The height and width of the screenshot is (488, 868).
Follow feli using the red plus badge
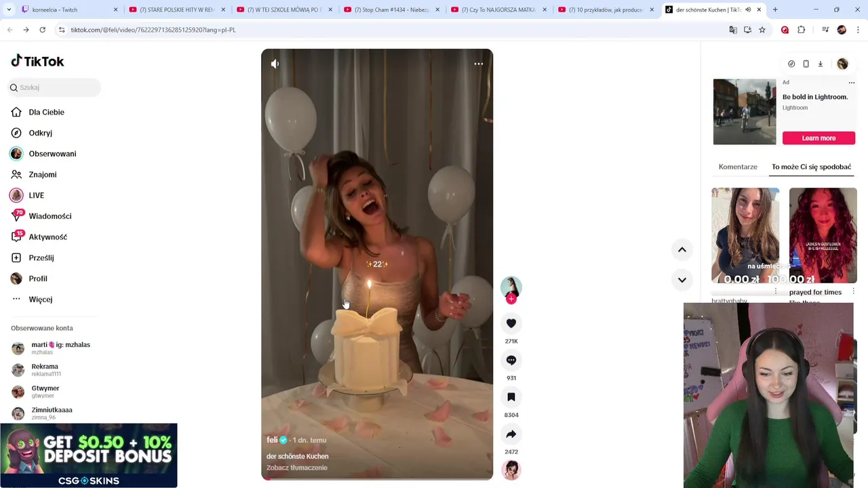(511, 299)
